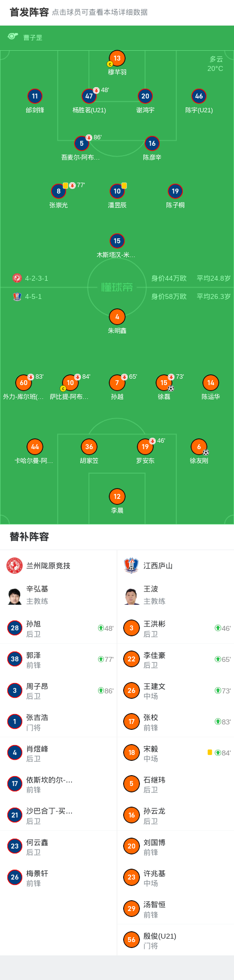This screenshot has width=234, height=980.
Task: Select substitute number 28 孙旭 row
Action: coord(59,628)
